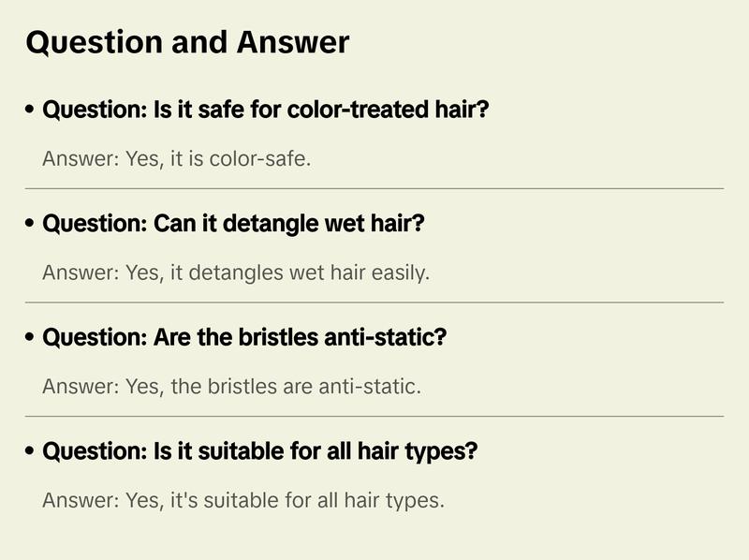Click answer 'Yes, it is color-safe.'

[x=177, y=158]
